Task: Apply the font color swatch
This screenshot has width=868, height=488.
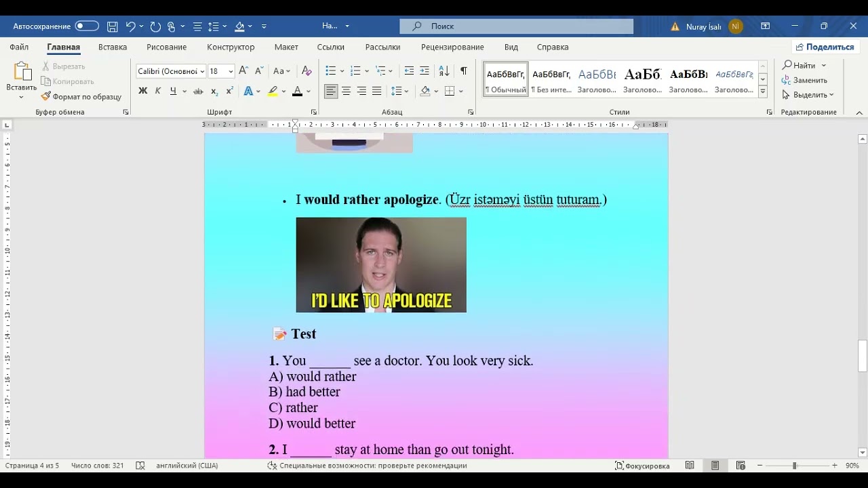Action: click(x=297, y=91)
